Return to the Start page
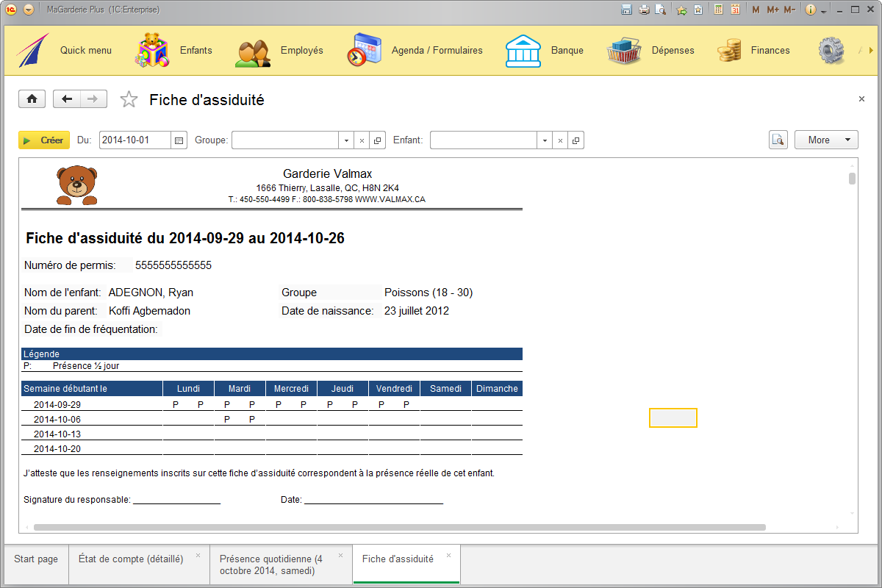Viewport: 882px width, 588px height. click(32, 98)
